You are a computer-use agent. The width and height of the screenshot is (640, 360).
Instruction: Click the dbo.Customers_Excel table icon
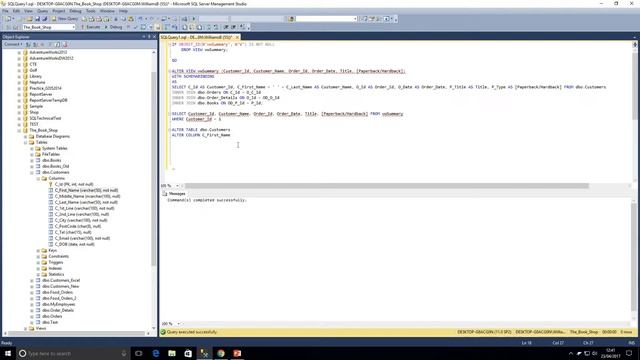[x=38, y=280]
